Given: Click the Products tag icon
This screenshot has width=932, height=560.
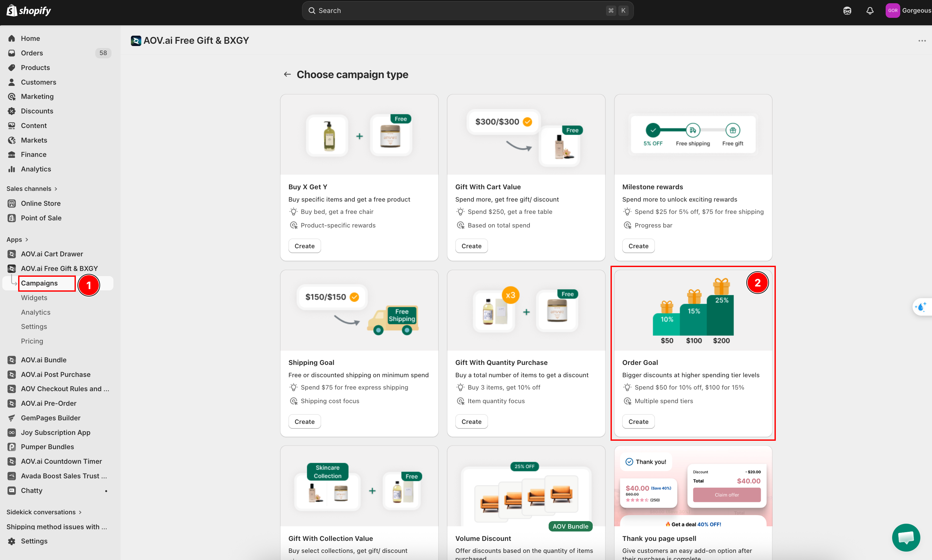Looking at the screenshot, I should pos(12,67).
